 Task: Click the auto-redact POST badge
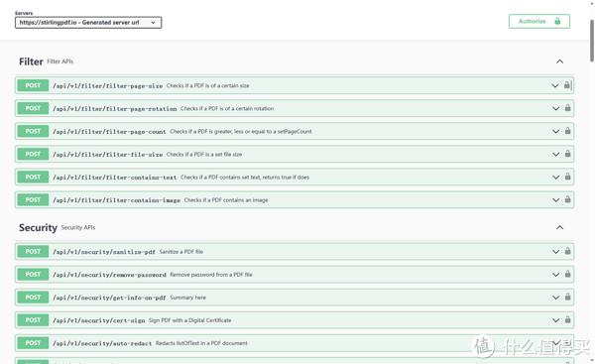pos(33,343)
